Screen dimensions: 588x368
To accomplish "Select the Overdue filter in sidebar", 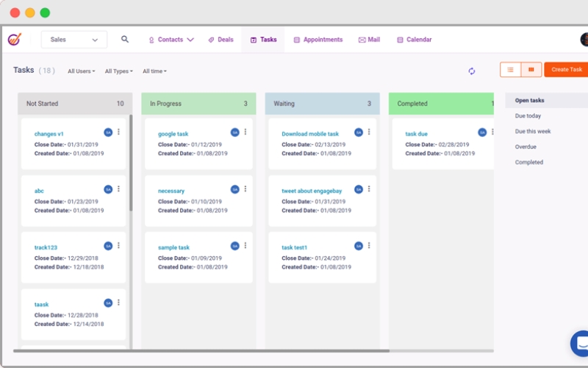I will 526,147.
